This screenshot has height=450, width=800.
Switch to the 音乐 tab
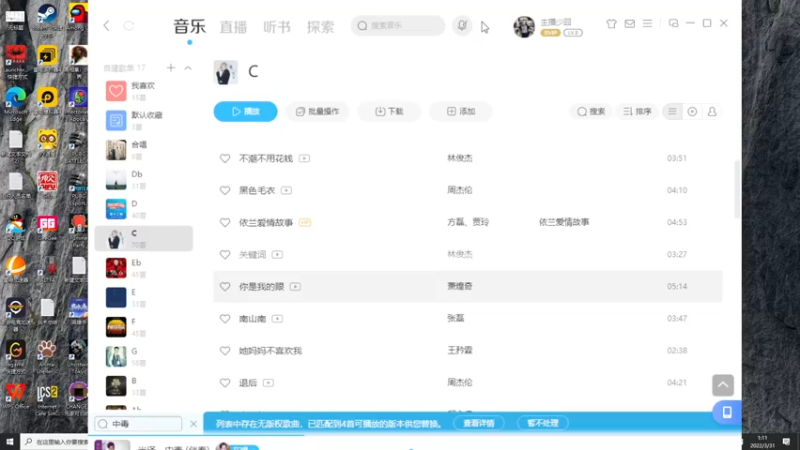189,27
